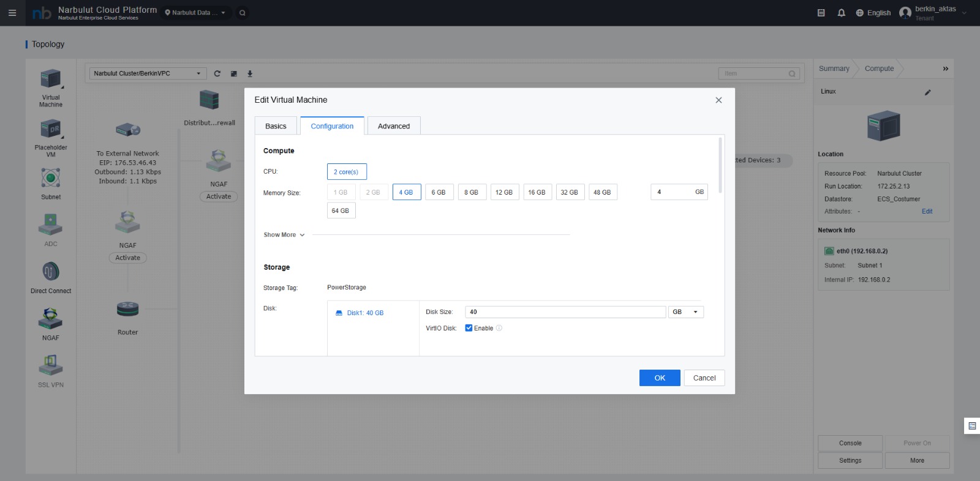Screen dimensions: 980x481
Task: Choose 16 GB memory size
Action: click(x=537, y=192)
